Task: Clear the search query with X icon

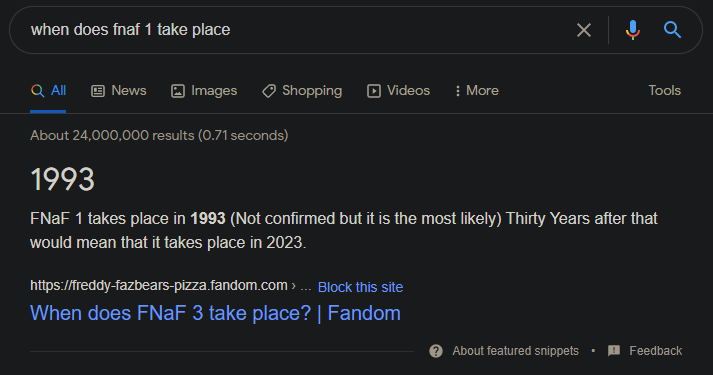Action: [x=584, y=30]
